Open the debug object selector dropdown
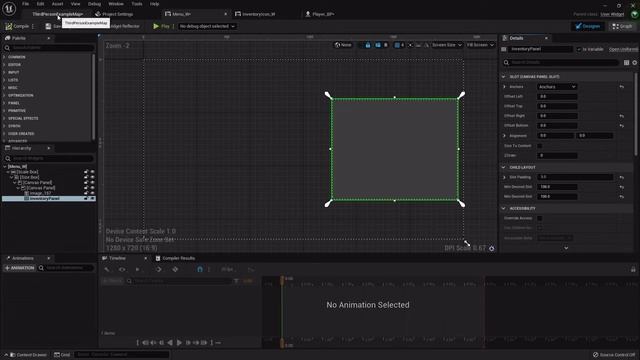Screen dimensions: 640x360 207,26
